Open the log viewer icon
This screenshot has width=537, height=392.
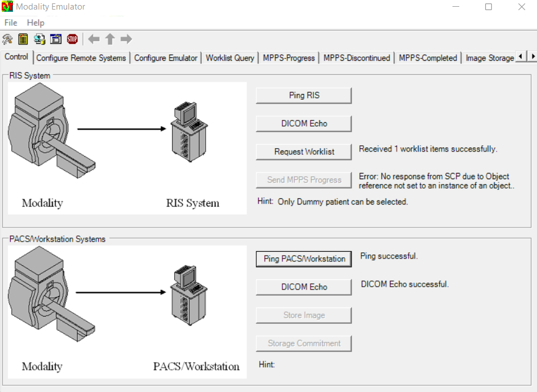pos(23,39)
